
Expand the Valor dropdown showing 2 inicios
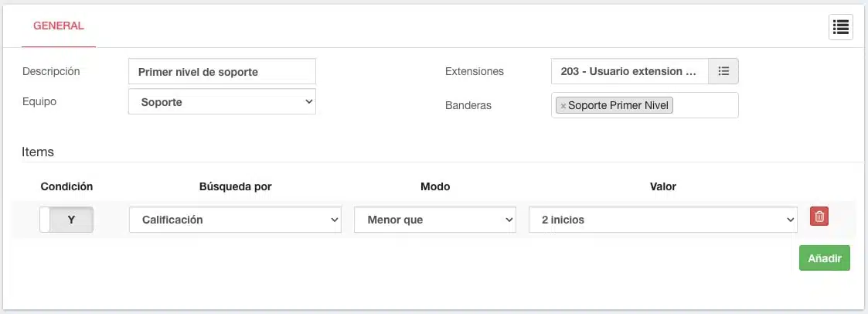pyautogui.click(x=662, y=220)
